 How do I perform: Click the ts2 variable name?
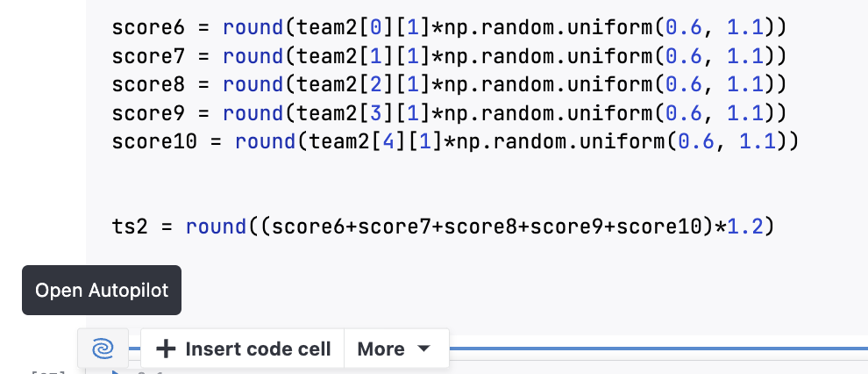tap(130, 227)
